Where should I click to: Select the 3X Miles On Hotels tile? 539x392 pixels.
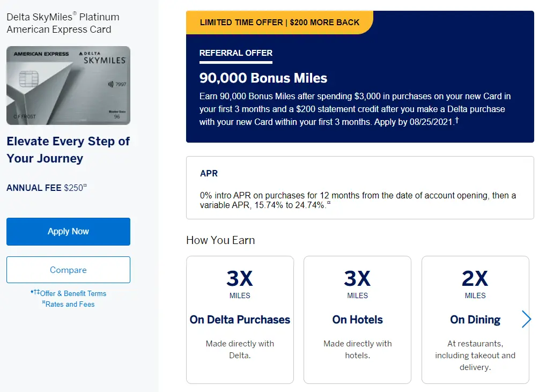coord(357,320)
